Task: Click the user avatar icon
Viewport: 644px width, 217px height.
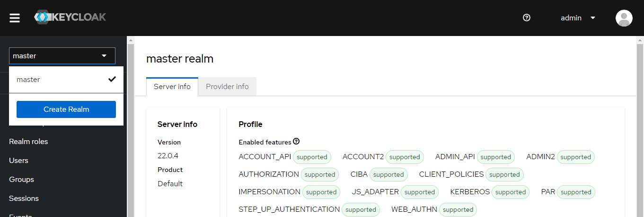Action: 624,18
